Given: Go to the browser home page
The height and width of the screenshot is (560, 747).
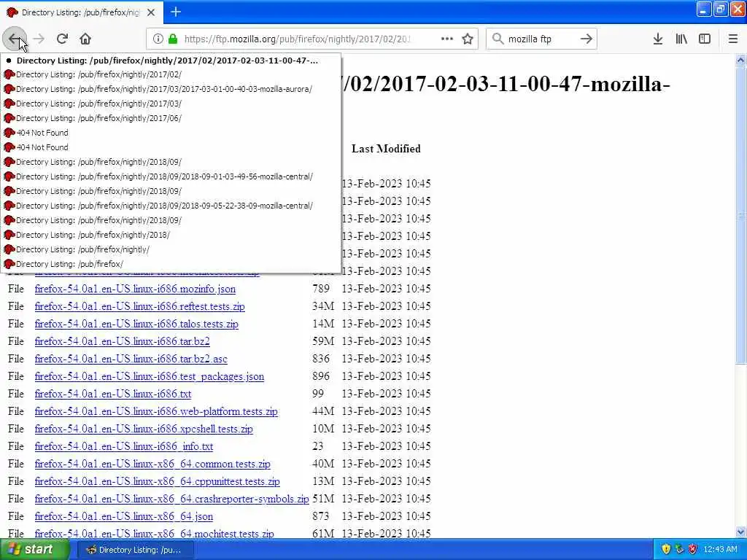Looking at the screenshot, I should coord(85,39).
